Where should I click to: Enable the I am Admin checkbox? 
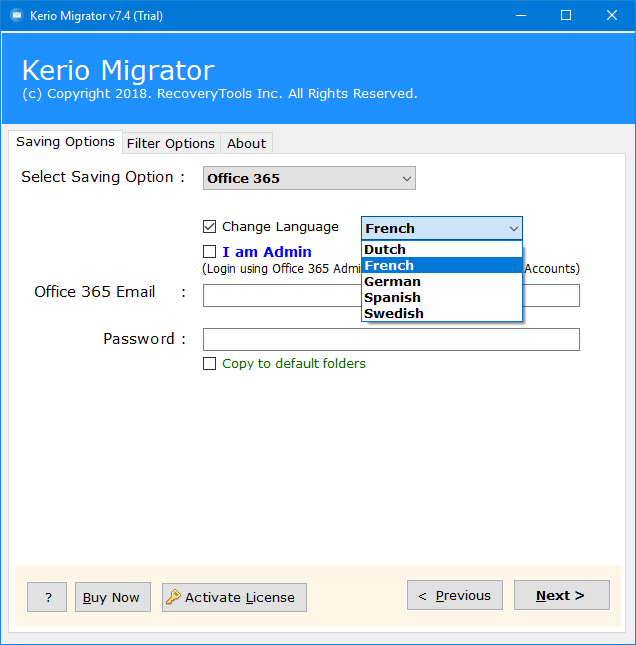point(209,251)
